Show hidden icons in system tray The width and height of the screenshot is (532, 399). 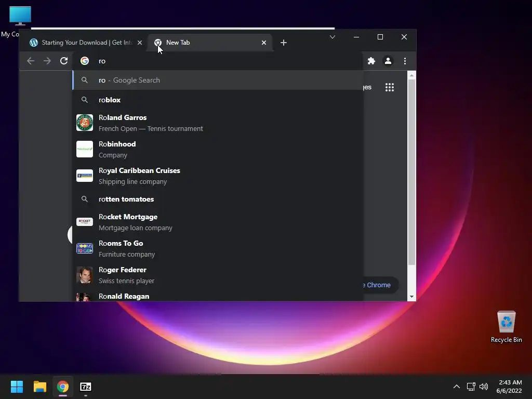[457, 387]
